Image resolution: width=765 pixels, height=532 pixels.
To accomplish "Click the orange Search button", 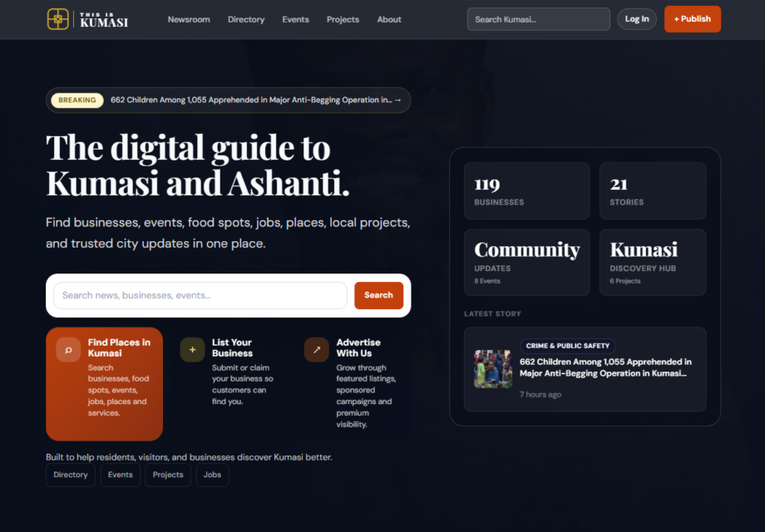I will (x=378, y=295).
